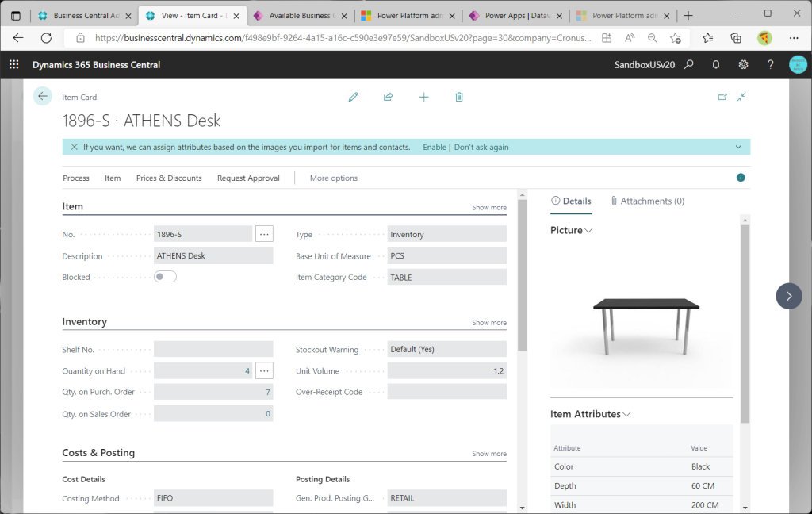Click the main card vertical scrollbar

pyautogui.click(x=522, y=274)
